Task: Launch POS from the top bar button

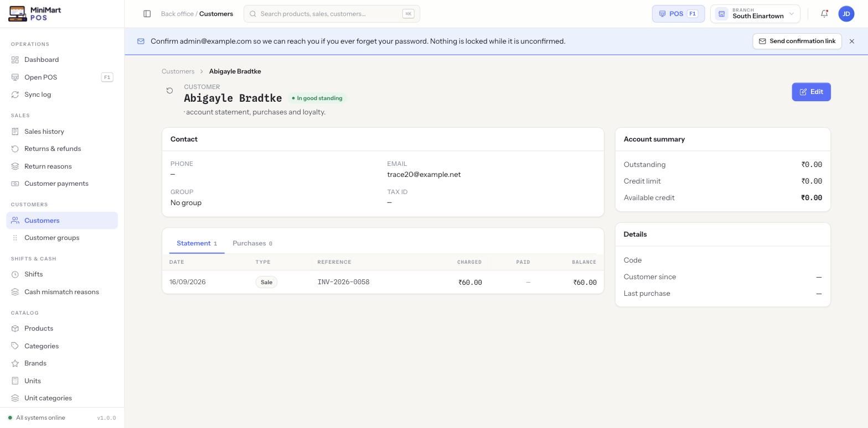Action: coord(678,14)
